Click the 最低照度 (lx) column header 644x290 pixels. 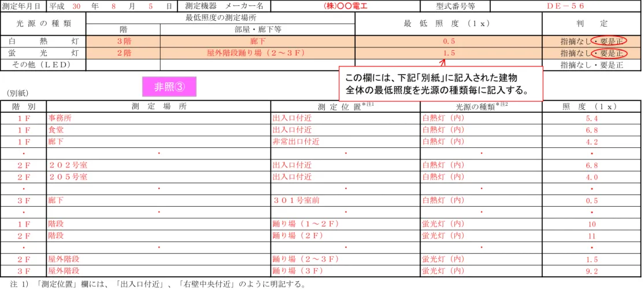click(449, 24)
